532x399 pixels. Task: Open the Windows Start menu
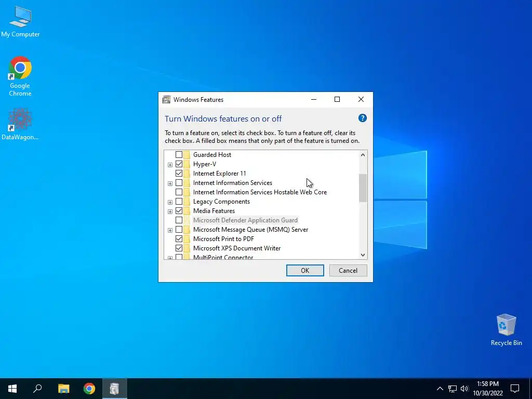(12, 389)
